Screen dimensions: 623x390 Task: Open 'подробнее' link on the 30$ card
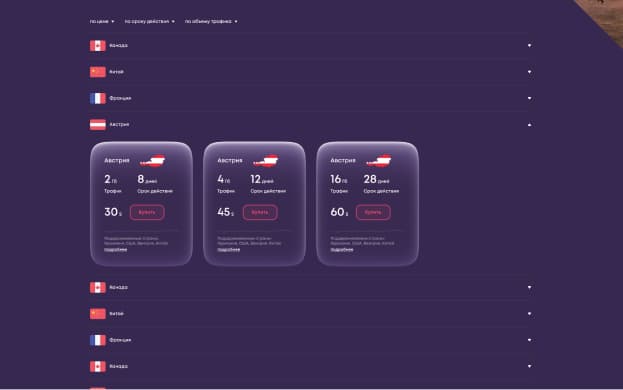[116, 250]
